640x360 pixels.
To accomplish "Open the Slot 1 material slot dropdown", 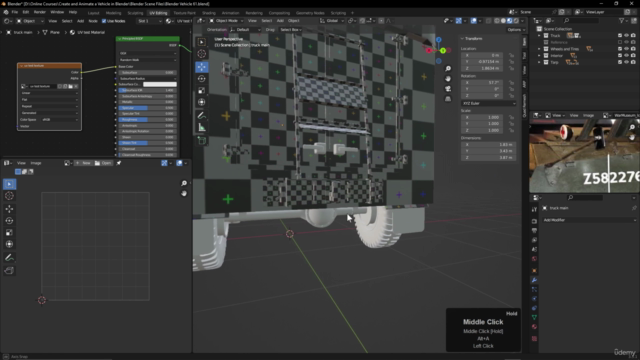I will pos(149,21).
